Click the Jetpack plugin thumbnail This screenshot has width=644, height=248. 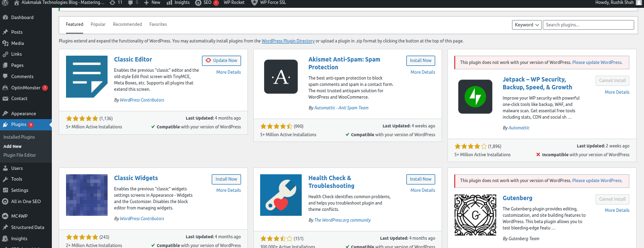coord(475,97)
